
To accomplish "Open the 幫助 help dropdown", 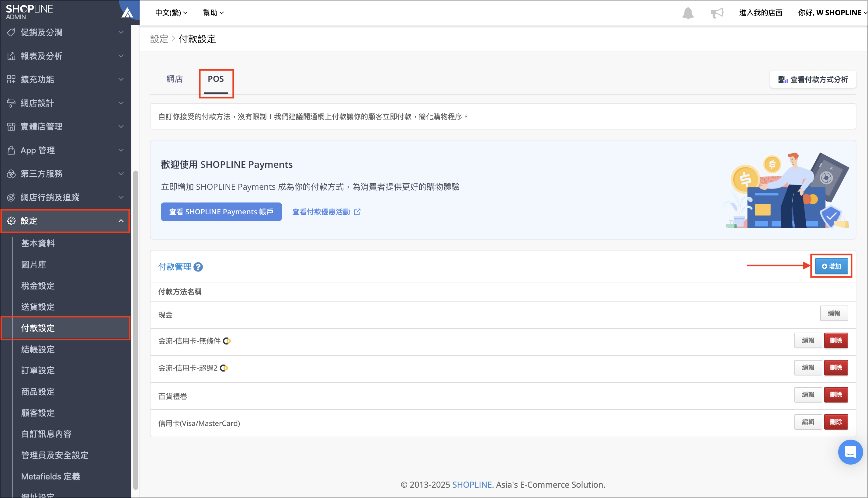I will coord(213,13).
